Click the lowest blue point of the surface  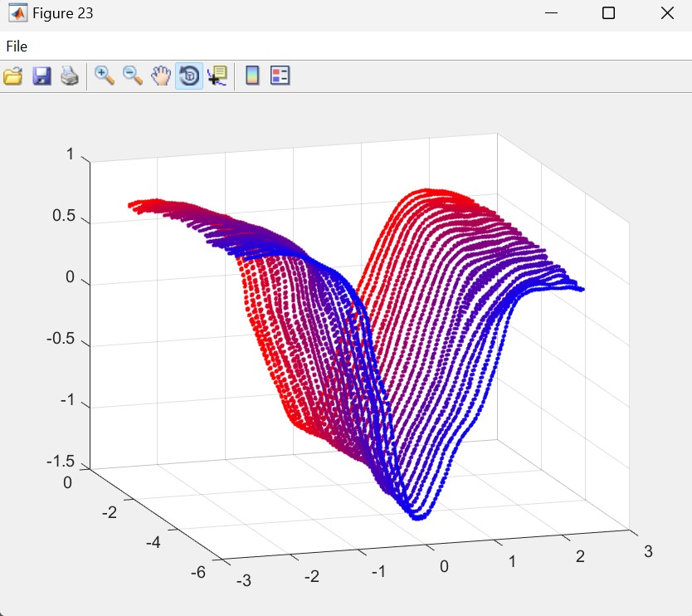420,517
